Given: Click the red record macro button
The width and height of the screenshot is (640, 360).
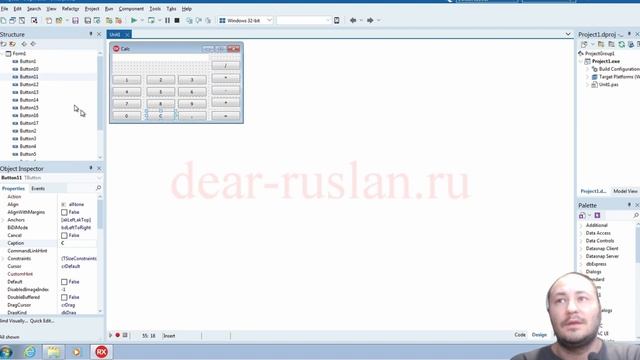Looking at the screenshot, I should coord(118,335).
